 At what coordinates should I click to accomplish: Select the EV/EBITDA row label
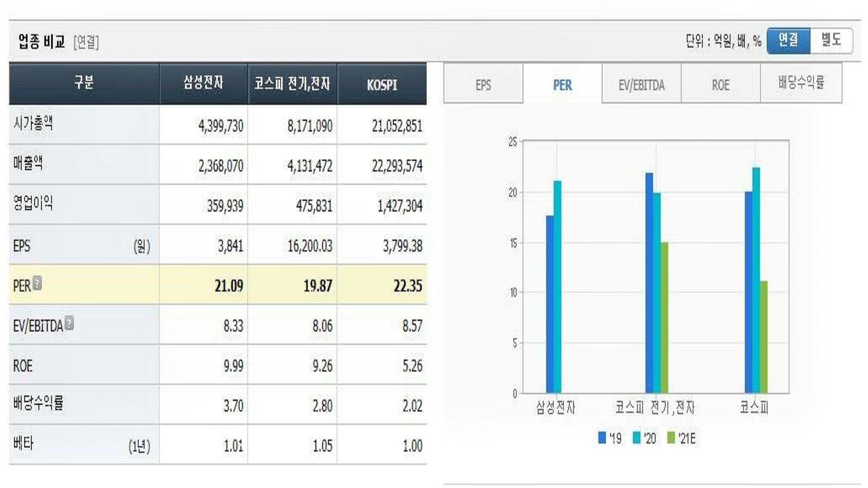pyautogui.click(x=38, y=326)
